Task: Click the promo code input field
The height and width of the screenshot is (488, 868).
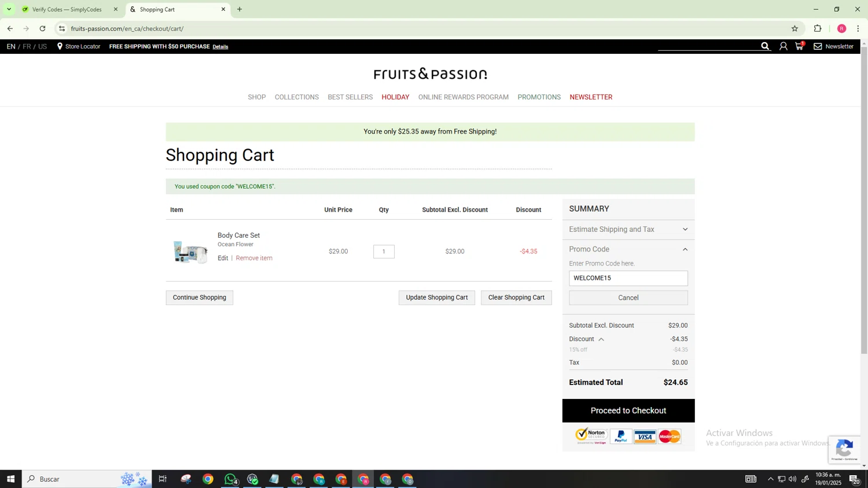Action: coord(628,278)
